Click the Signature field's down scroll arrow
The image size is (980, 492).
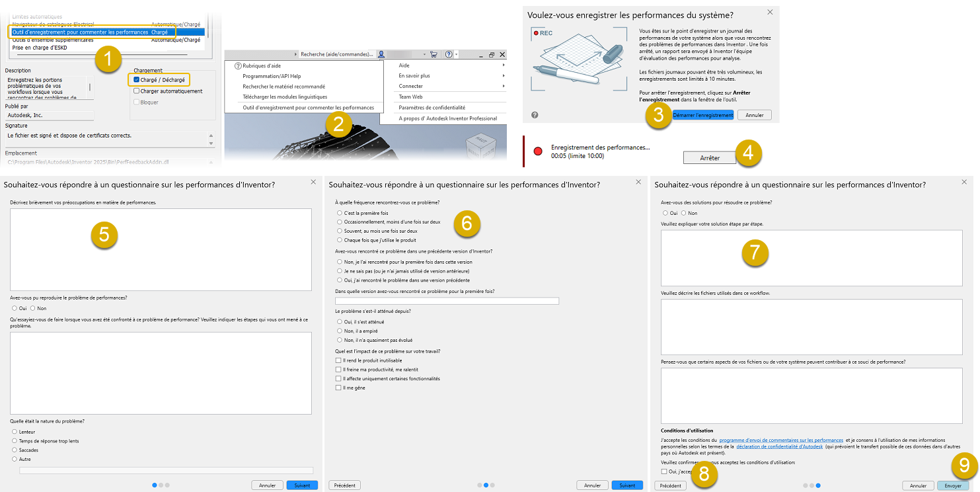(x=211, y=143)
